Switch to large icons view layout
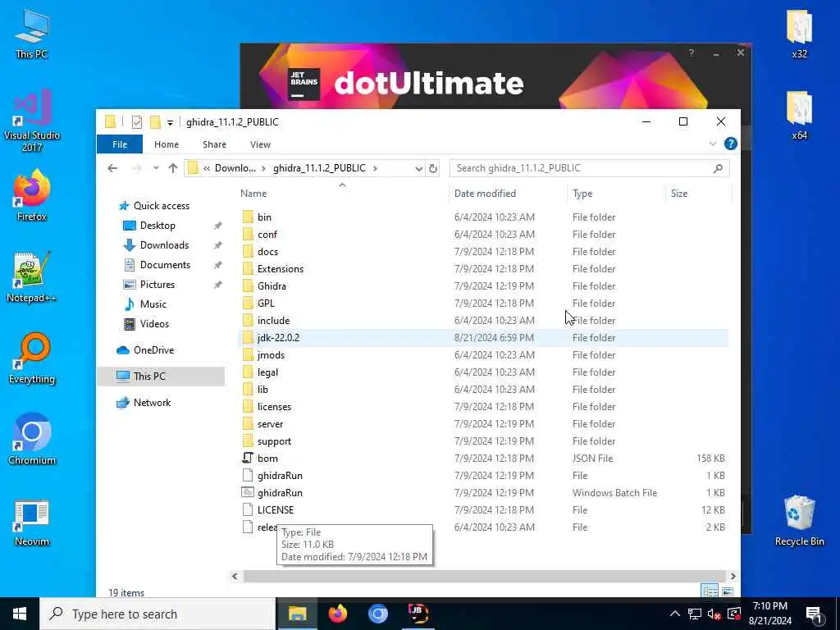Image resolution: width=840 pixels, height=630 pixels. pyautogui.click(x=727, y=591)
